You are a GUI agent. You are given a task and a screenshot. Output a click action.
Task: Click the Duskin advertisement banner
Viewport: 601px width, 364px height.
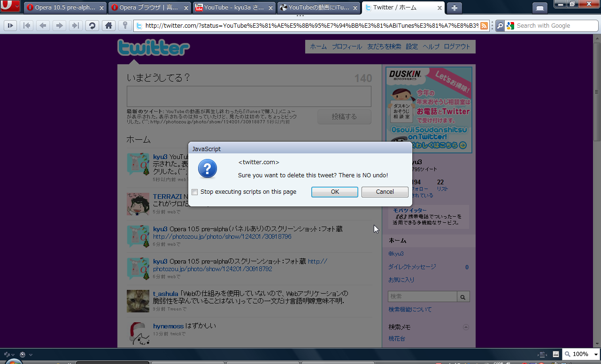coord(429,110)
